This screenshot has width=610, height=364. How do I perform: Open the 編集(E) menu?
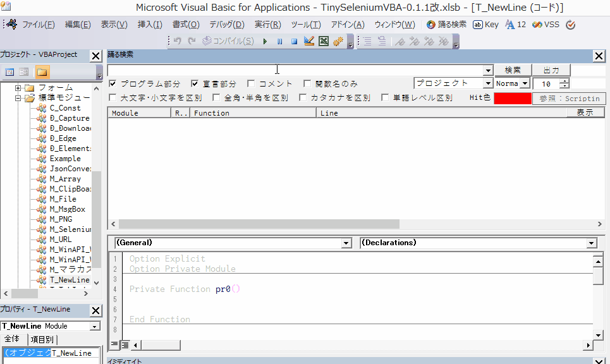78,25
